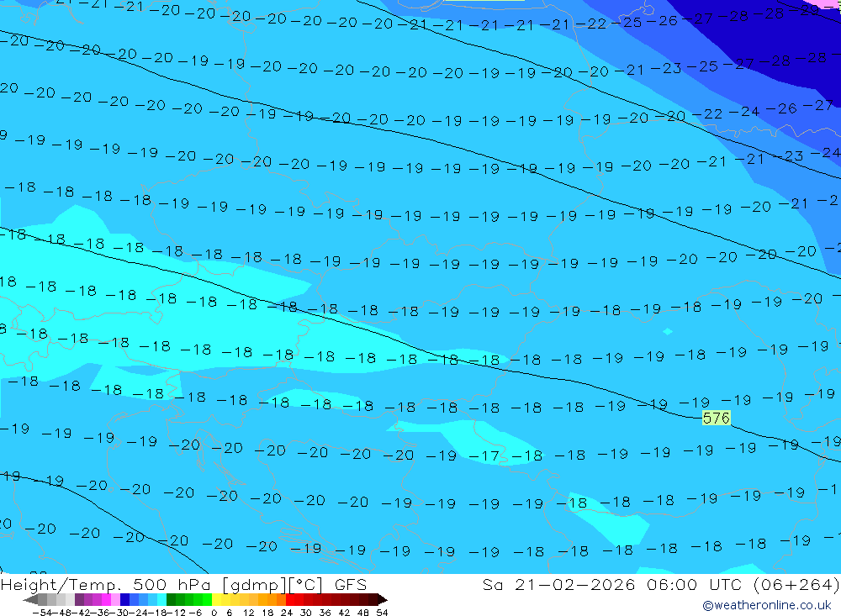Select the 576 height contour label
This screenshot has width=841, height=616.
coord(716,419)
